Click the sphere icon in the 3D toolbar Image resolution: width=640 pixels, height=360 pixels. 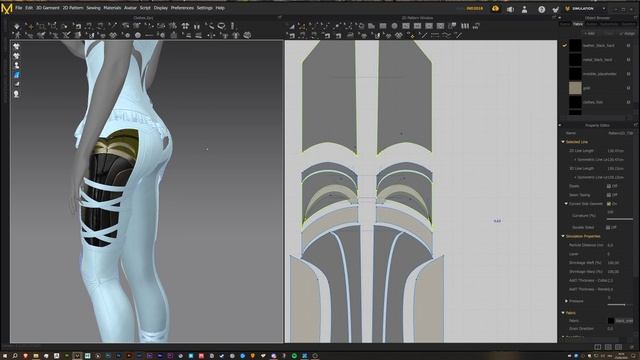coord(138,36)
